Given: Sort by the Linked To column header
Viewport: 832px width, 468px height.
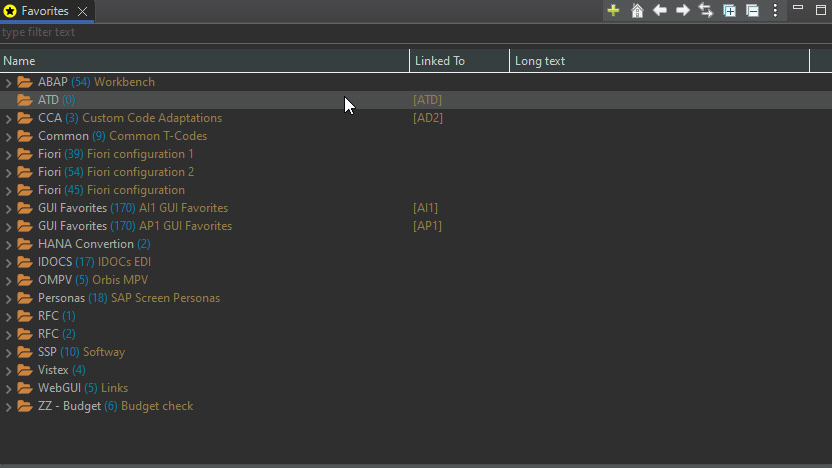Looking at the screenshot, I should pos(460,61).
